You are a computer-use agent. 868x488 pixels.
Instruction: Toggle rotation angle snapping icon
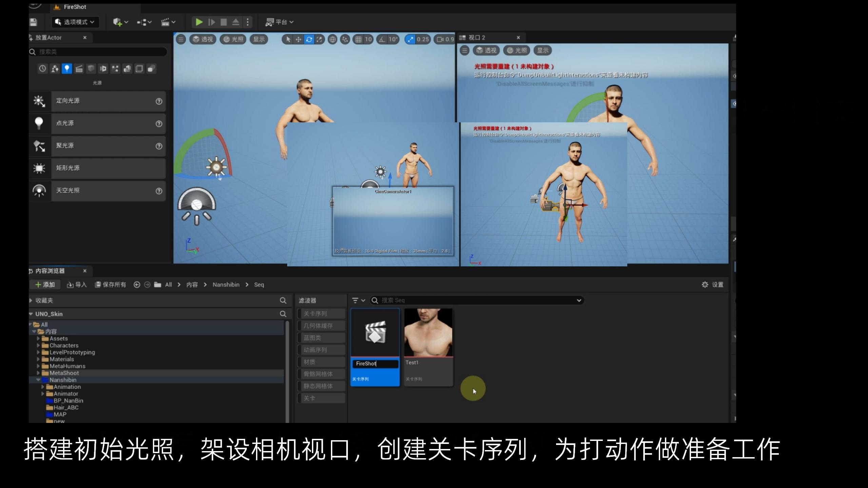(x=382, y=39)
